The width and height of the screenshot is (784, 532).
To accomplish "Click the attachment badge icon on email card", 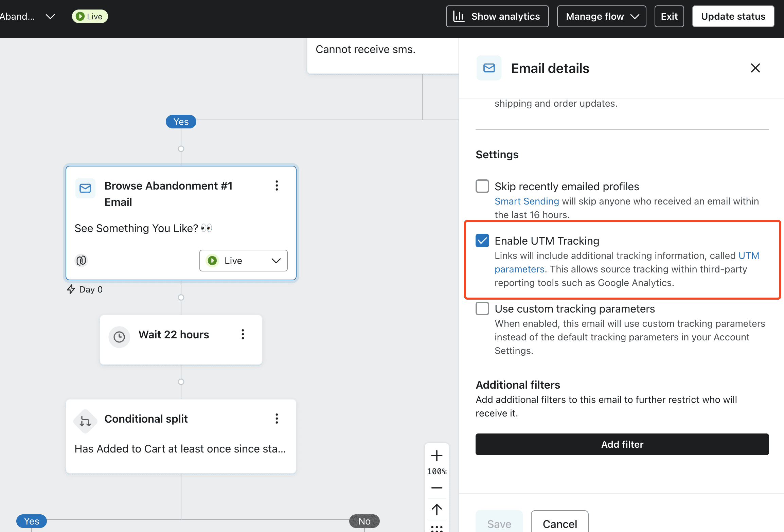I will tap(81, 261).
